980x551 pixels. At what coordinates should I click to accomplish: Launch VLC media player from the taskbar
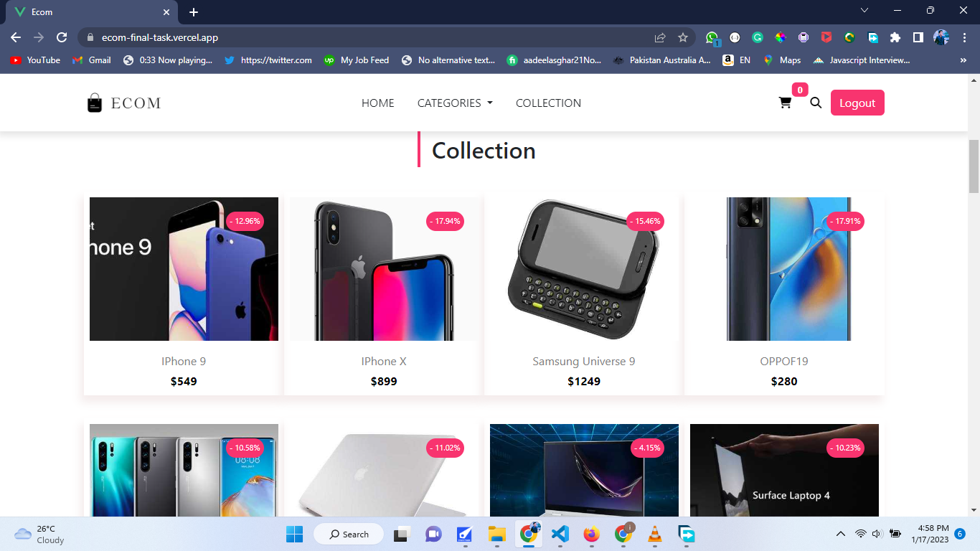654,534
